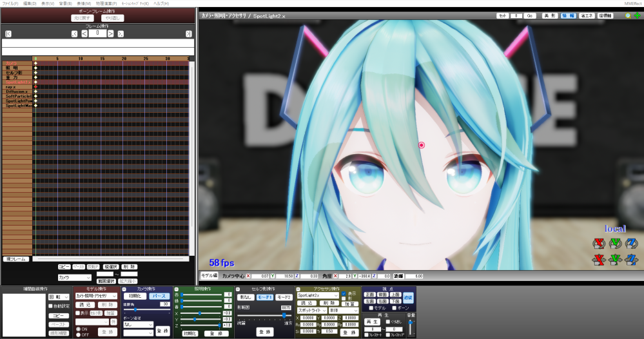This screenshot has width=644, height=339.
Task: Check the ボーン viewpoint follow checkbox
Action: (x=395, y=308)
